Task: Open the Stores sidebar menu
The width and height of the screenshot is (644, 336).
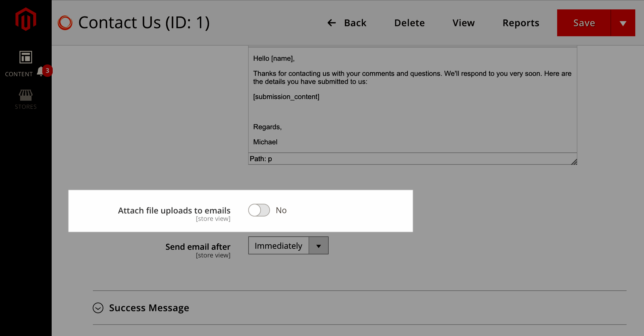Action: [26, 100]
